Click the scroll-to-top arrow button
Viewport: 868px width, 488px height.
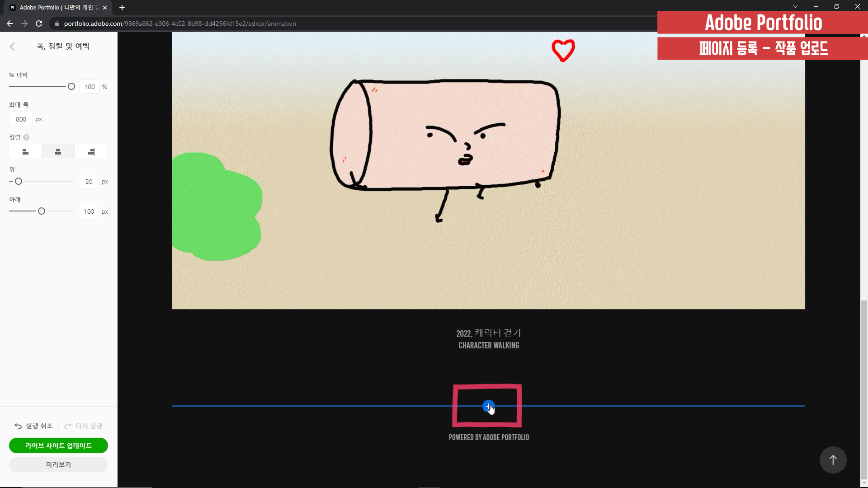click(833, 460)
